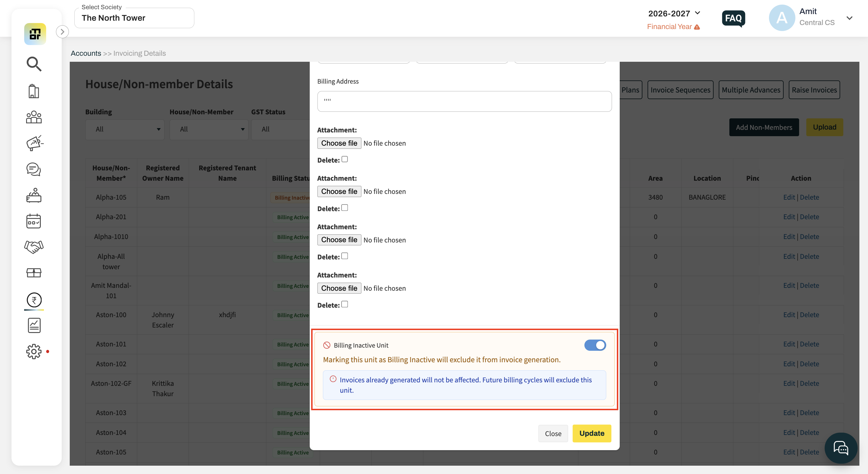Open the Select Society dropdown

click(x=134, y=18)
